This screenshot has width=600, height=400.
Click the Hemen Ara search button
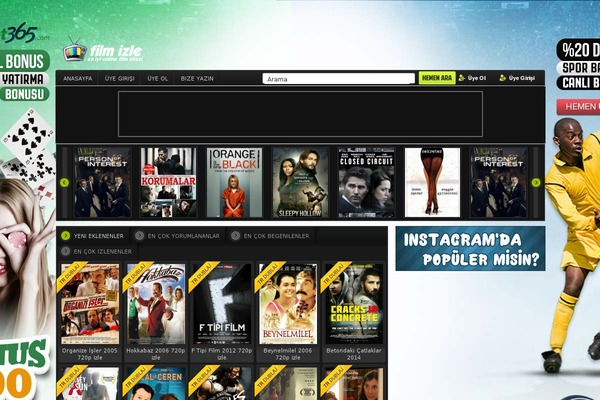coord(437,78)
